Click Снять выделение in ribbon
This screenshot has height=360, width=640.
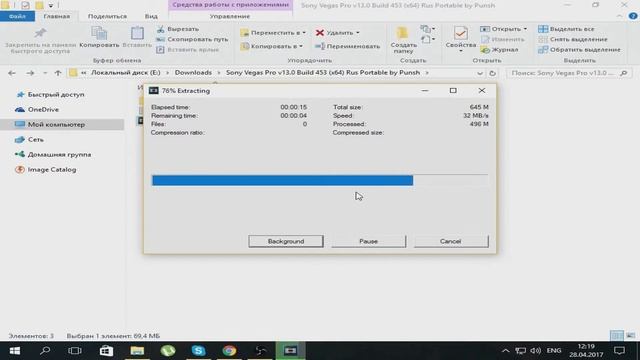point(573,39)
